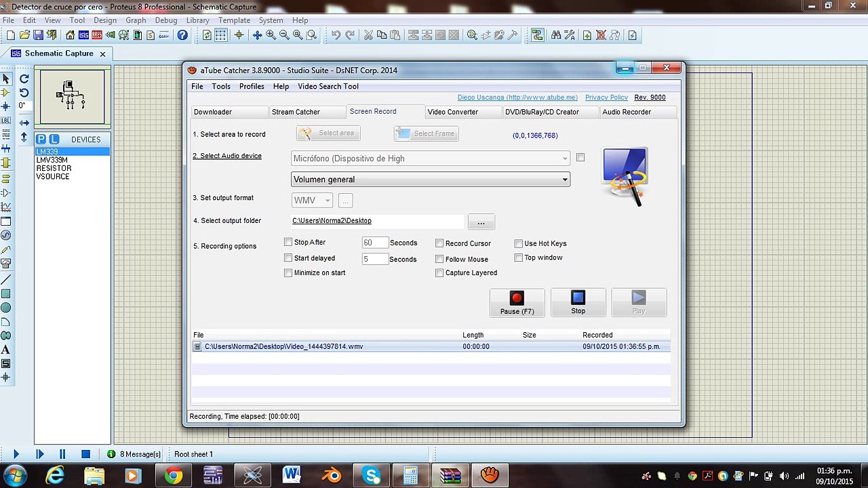
Task: Toggle the Record Cursor checkbox
Action: tap(439, 243)
